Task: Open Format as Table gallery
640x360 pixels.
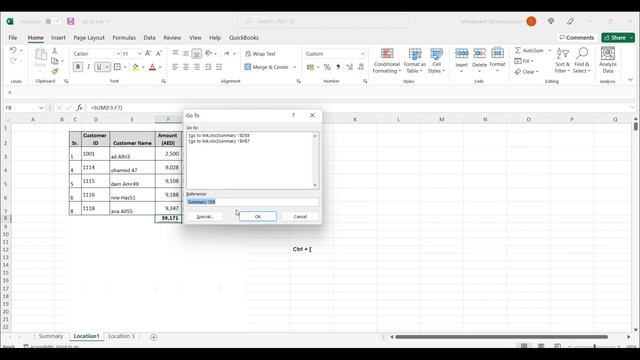Action: tap(415, 60)
